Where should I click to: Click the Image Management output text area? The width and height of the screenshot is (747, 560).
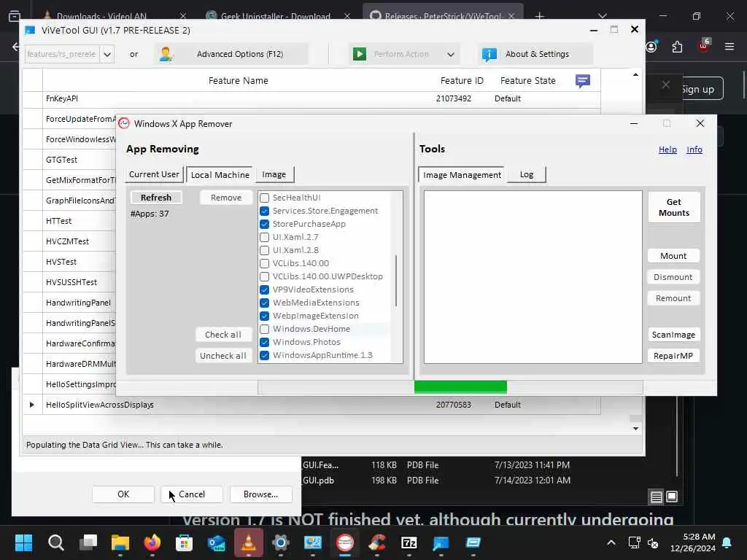(x=533, y=277)
